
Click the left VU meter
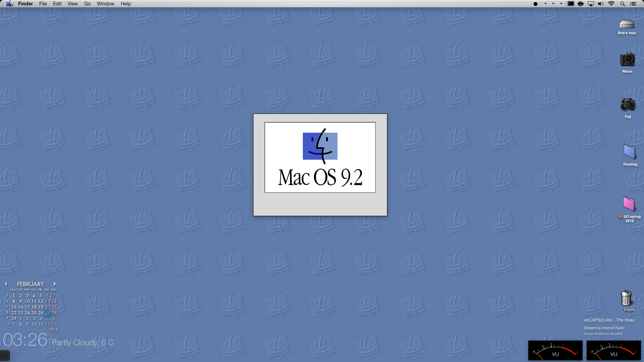(x=555, y=351)
